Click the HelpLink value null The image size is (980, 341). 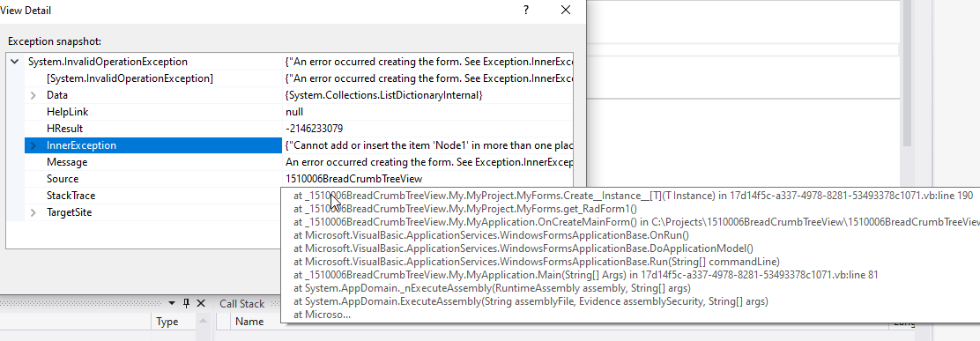coord(294,113)
